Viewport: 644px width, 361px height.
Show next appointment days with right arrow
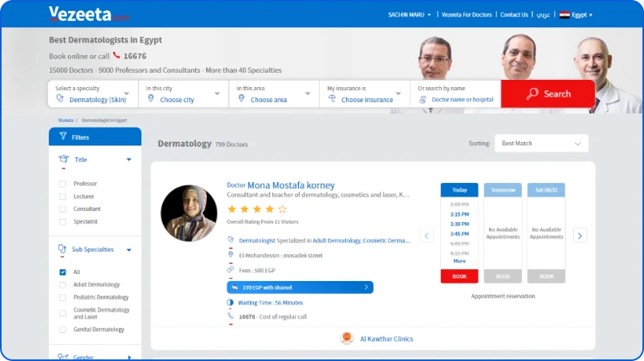pyautogui.click(x=580, y=236)
